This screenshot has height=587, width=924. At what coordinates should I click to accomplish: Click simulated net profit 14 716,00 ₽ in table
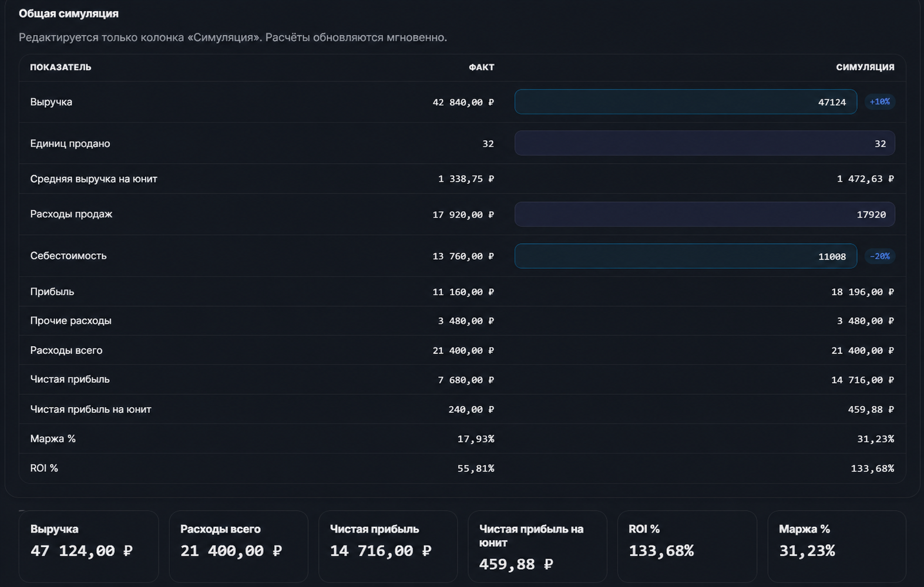click(862, 380)
